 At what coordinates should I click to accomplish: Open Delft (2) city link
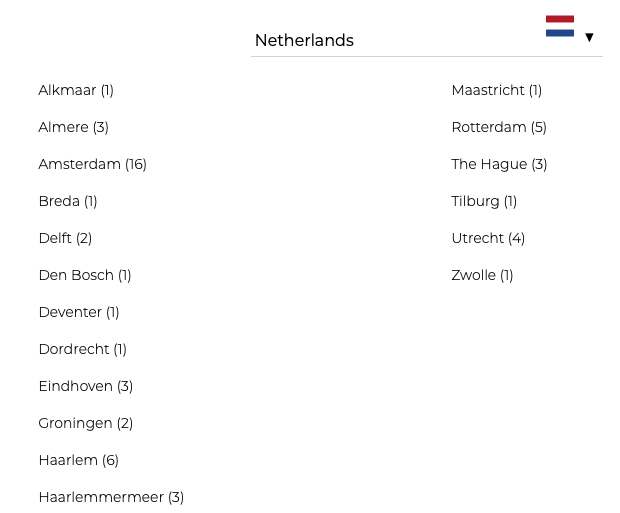click(x=65, y=238)
